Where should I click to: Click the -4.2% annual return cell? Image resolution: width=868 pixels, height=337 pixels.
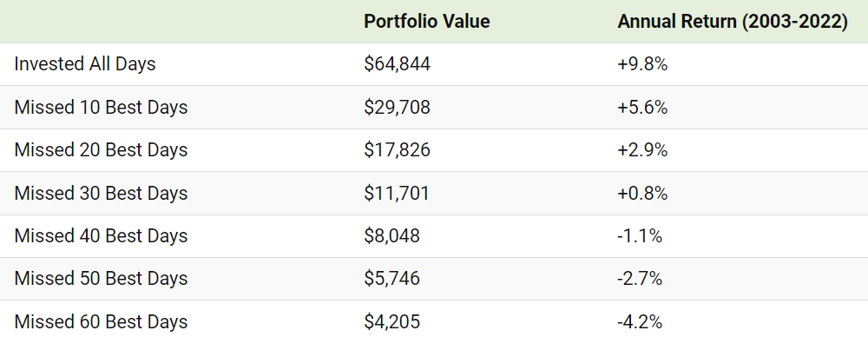(x=640, y=321)
